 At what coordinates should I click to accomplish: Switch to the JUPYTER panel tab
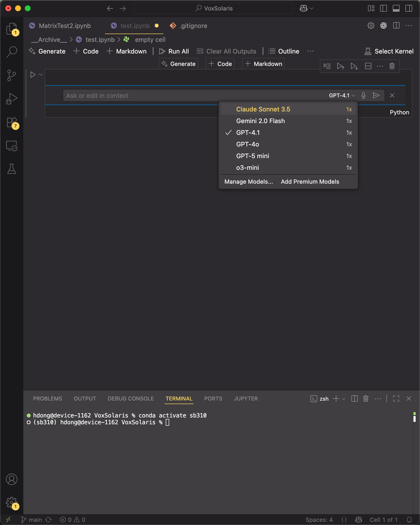[245, 399]
